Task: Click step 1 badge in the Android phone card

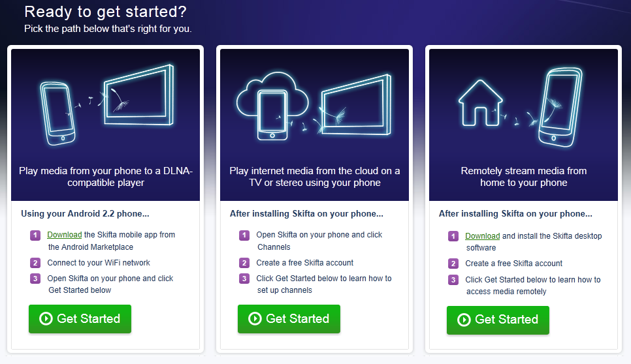Action: click(35, 235)
